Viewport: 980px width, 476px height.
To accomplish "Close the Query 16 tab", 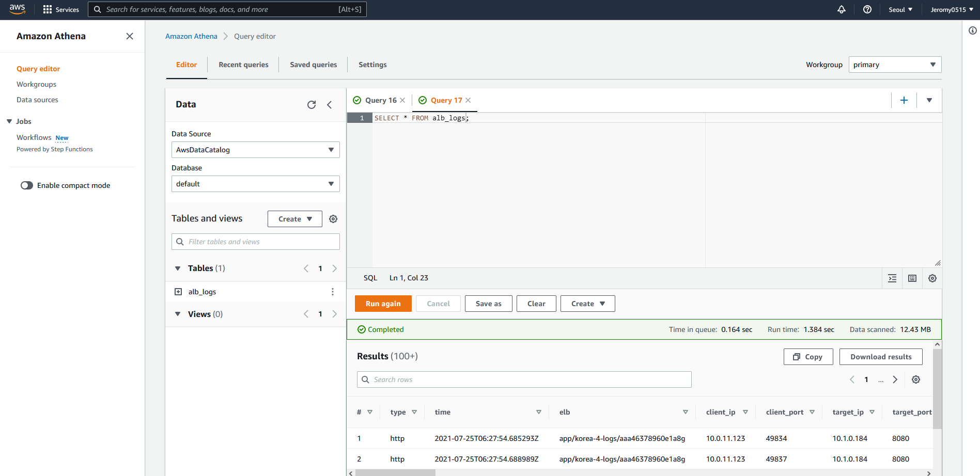I will coord(402,100).
